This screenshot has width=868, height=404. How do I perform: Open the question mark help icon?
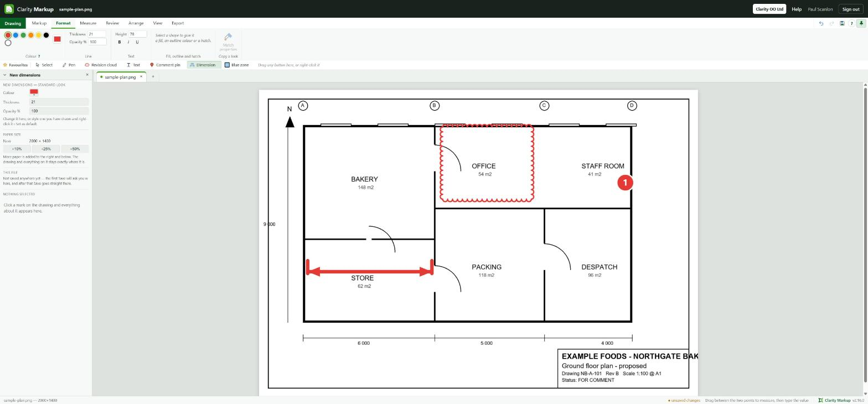point(851,23)
